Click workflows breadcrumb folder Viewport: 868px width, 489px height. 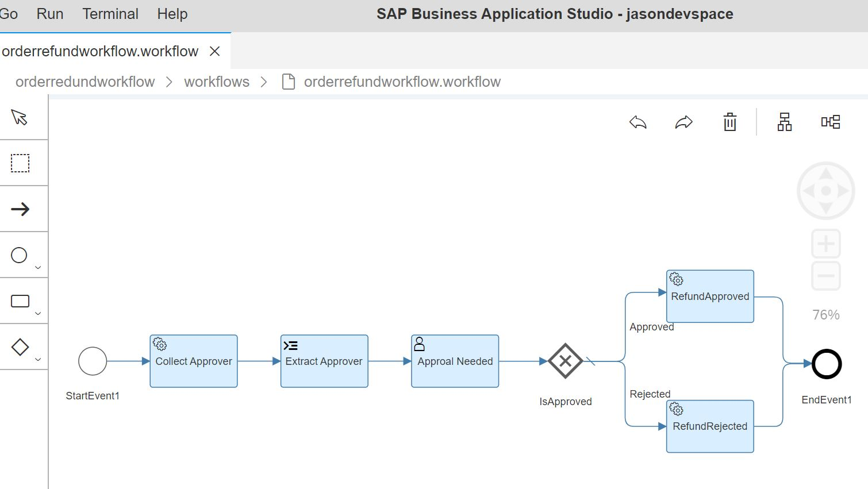pyautogui.click(x=217, y=82)
